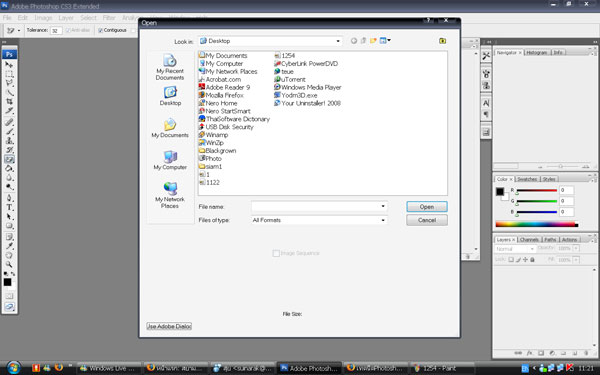
Task: Click the delete layer trash icon
Action: click(x=586, y=353)
